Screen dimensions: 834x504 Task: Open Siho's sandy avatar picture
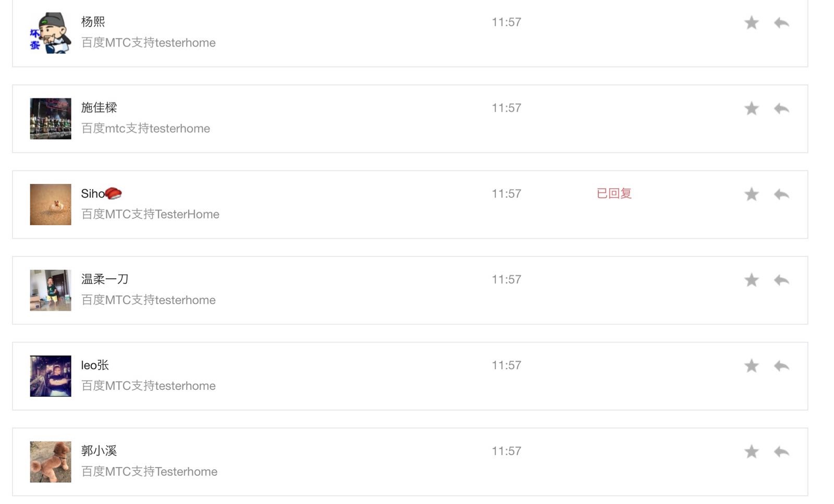[51, 204]
